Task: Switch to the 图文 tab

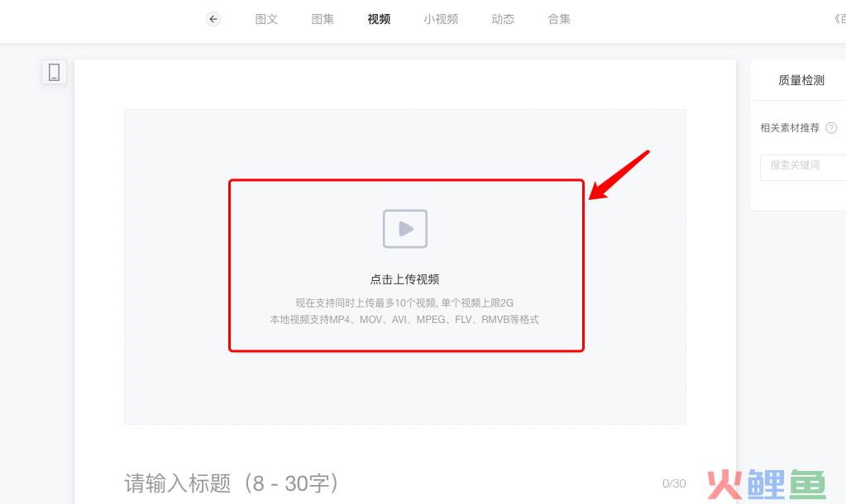Action: point(266,19)
